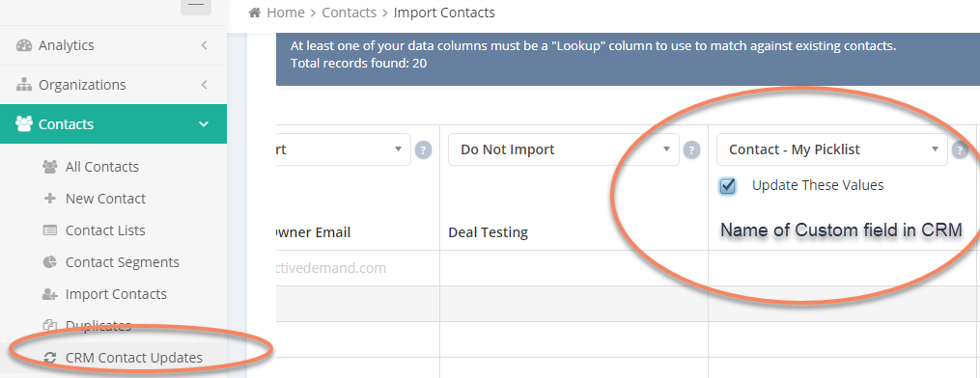Click the sidebar collapse button at top
The image size is (980, 378).
[x=196, y=6]
